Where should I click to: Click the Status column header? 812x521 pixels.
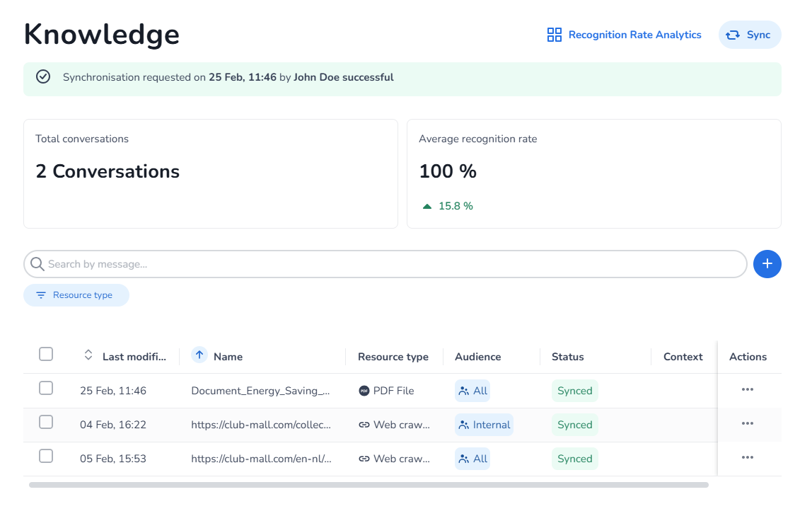[x=568, y=357]
